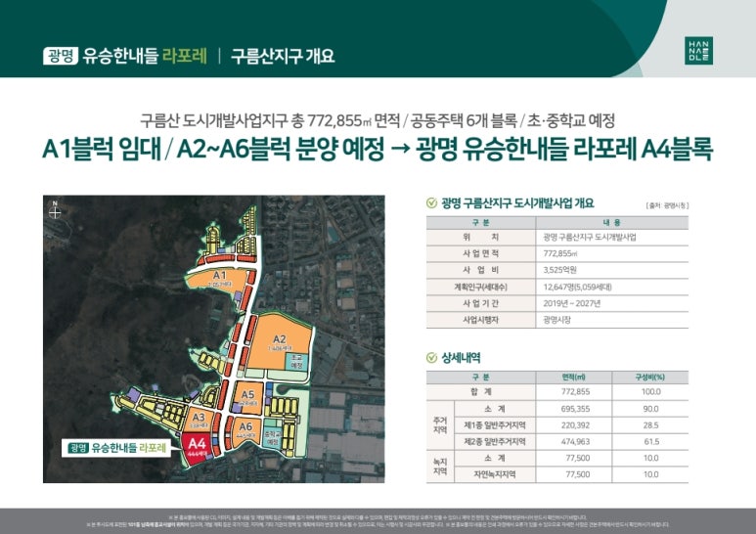The width and height of the screenshot is (756, 534).
Task: Select the A2 block on the map
Action: click(278, 342)
